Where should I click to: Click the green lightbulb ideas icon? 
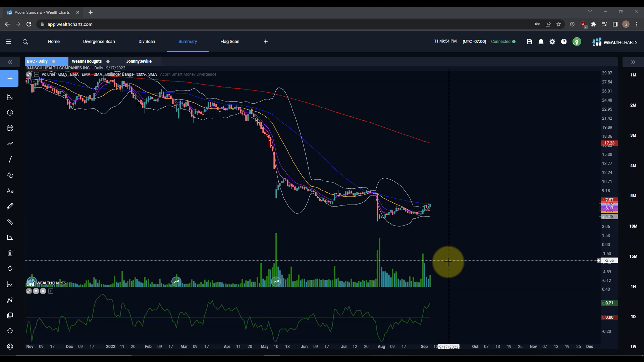[577, 42]
